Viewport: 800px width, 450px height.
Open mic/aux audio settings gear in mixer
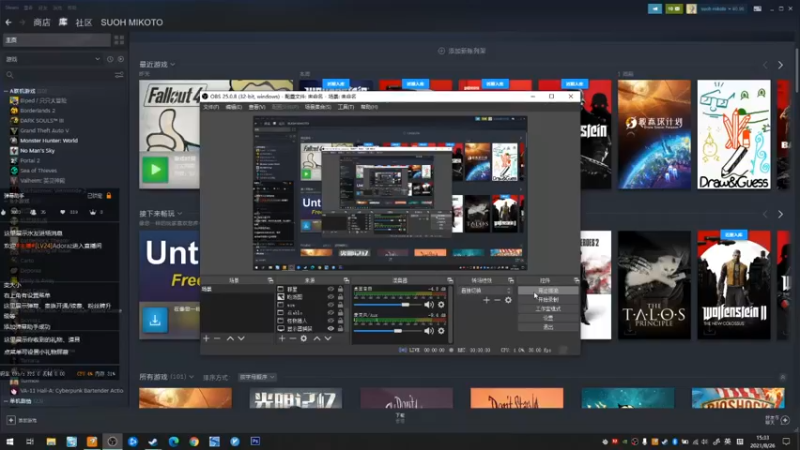[x=441, y=331]
